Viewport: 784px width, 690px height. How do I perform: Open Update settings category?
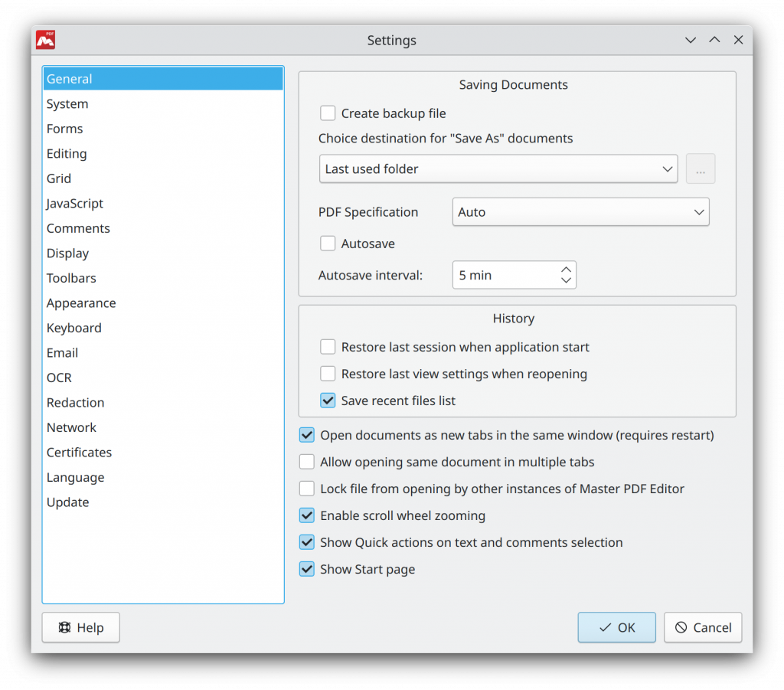(x=164, y=502)
